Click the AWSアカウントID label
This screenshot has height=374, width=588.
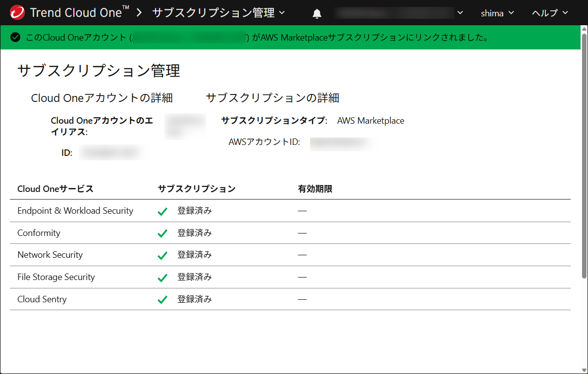[264, 142]
